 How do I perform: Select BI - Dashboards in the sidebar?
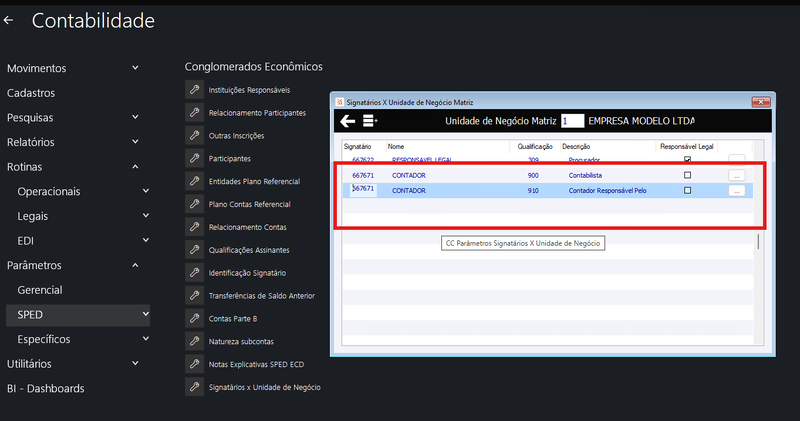tap(45, 388)
